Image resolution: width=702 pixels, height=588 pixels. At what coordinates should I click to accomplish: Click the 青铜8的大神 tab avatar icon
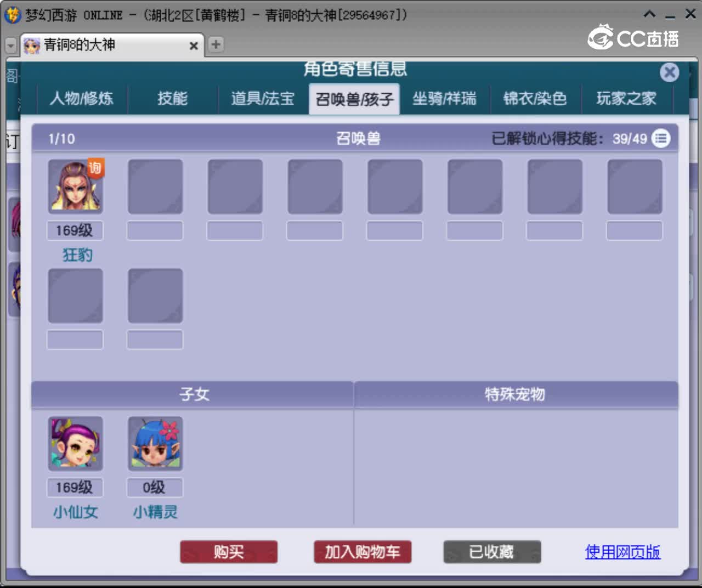click(x=32, y=46)
